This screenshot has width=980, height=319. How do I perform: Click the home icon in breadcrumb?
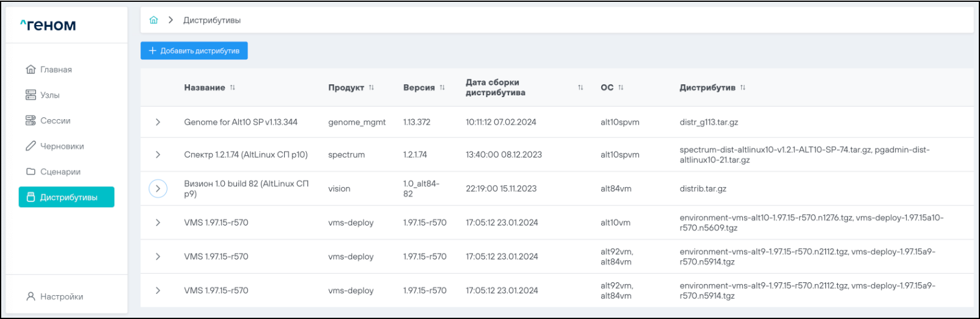click(x=154, y=20)
